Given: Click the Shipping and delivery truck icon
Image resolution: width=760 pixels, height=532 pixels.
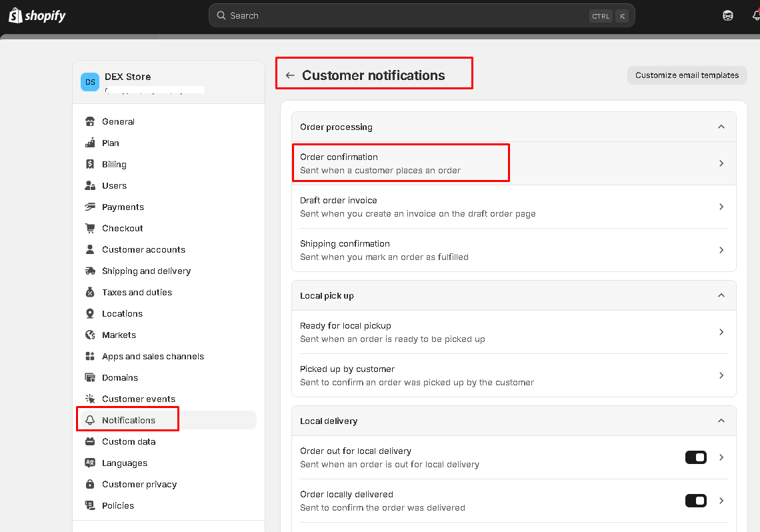Looking at the screenshot, I should [90, 271].
